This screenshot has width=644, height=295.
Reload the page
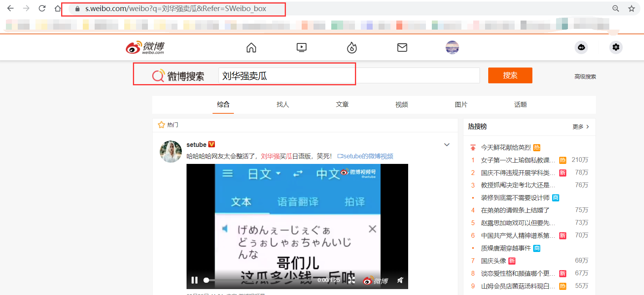(x=42, y=8)
